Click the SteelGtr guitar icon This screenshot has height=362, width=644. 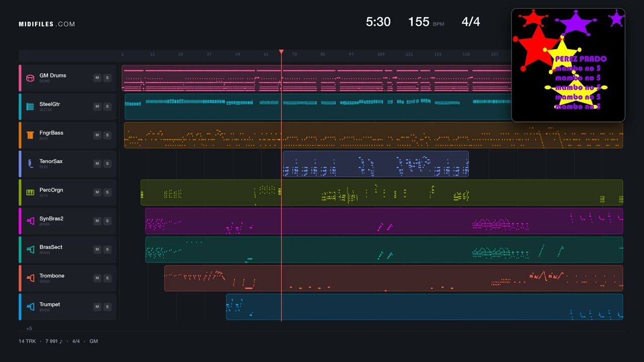pos(30,107)
